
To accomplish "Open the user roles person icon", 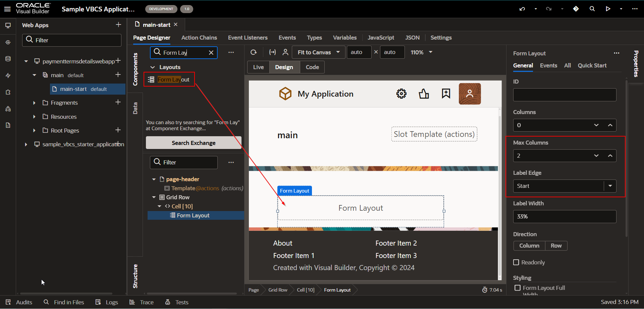I will [285, 52].
